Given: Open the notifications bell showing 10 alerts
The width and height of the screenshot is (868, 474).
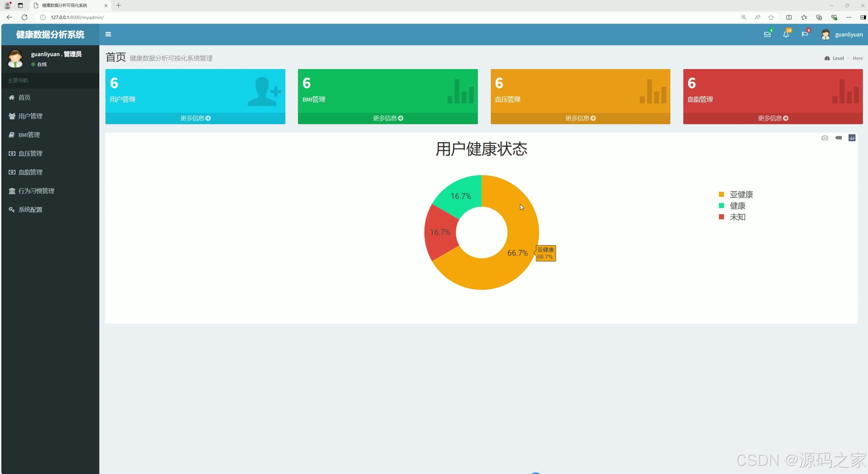Looking at the screenshot, I should (x=786, y=34).
